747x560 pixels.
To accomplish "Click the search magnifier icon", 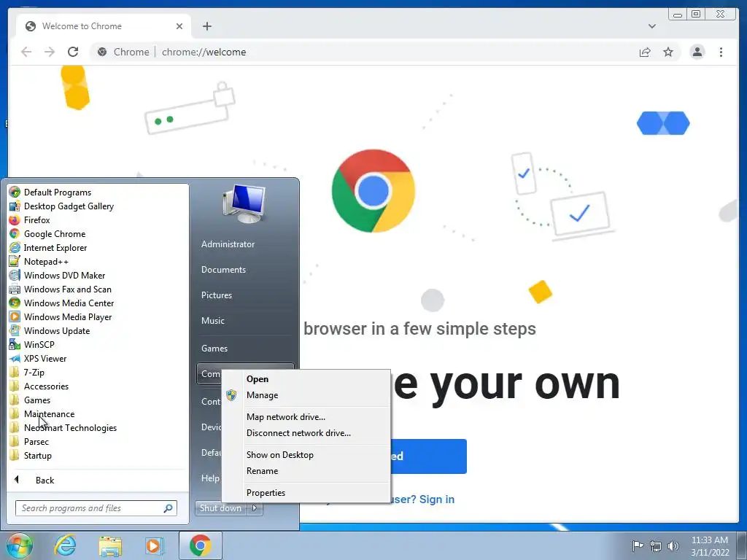I will 168,508.
